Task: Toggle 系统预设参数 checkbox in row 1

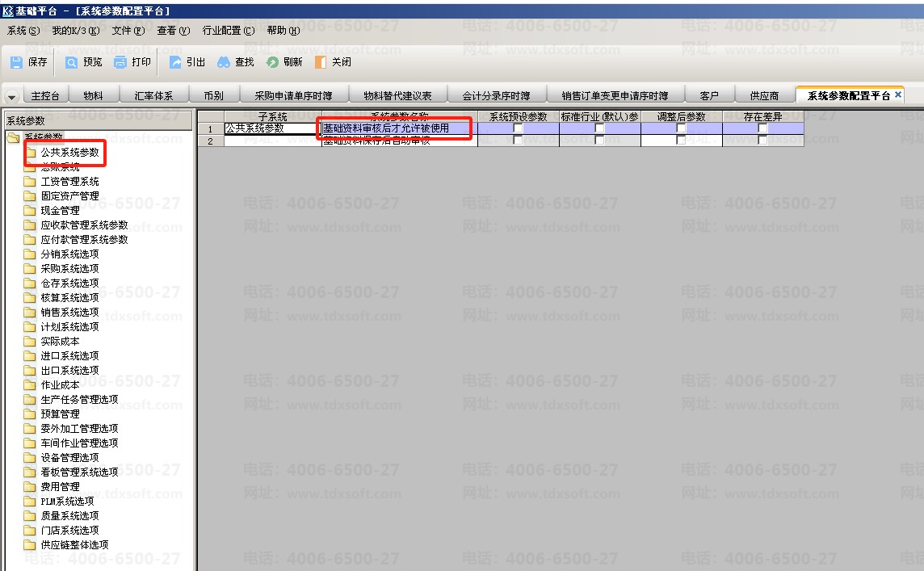Action: click(x=518, y=128)
